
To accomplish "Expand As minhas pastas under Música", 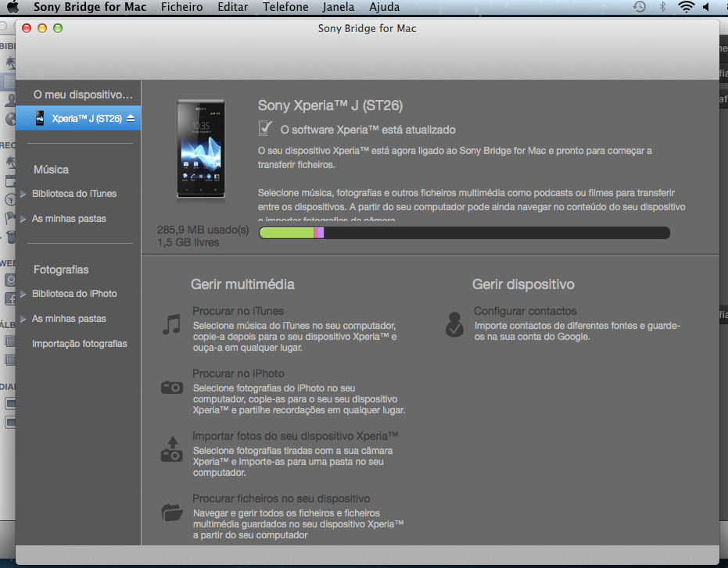I will coord(24,219).
